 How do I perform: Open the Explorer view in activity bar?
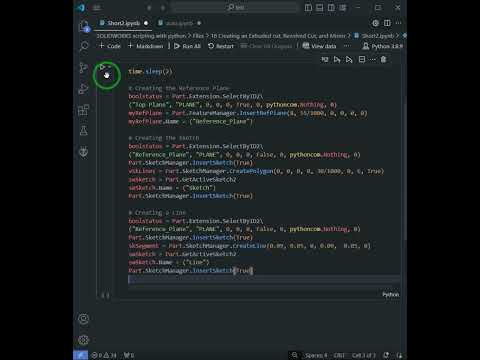click(x=84, y=26)
